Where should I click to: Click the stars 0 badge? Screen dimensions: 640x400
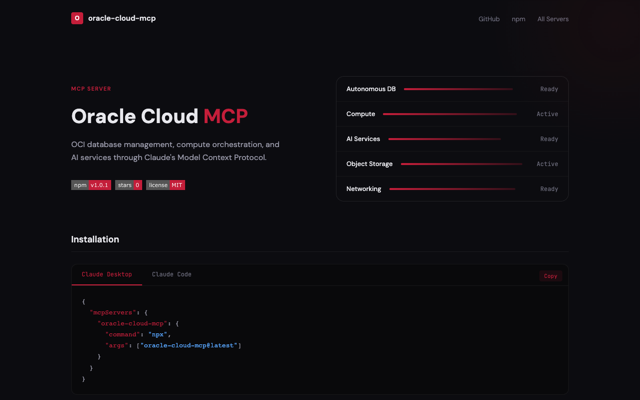pyautogui.click(x=129, y=185)
